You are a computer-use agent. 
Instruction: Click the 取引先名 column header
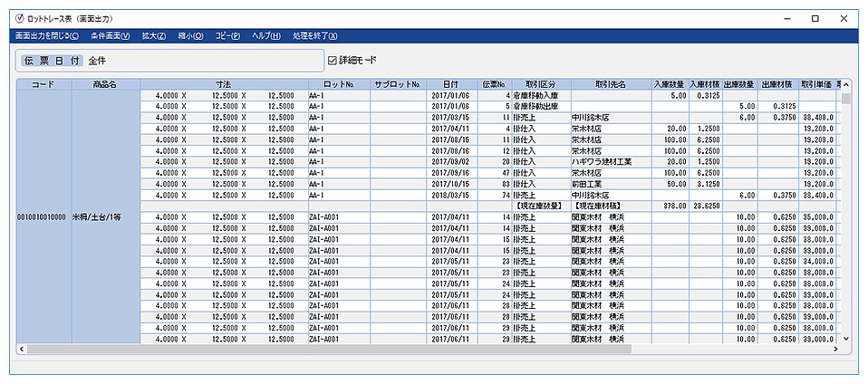610,84
